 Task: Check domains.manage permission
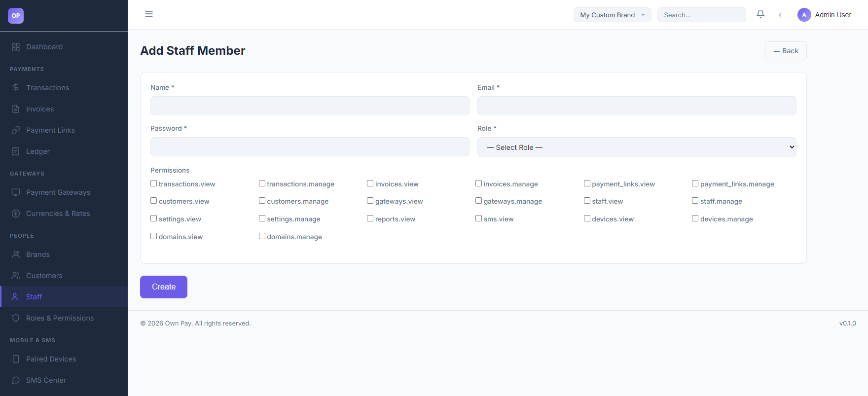(x=262, y=236)
